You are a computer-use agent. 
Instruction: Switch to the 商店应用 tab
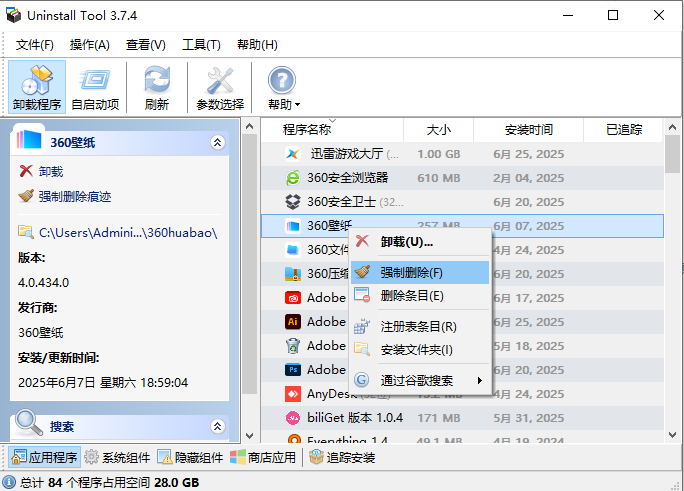tap(263, 457)
